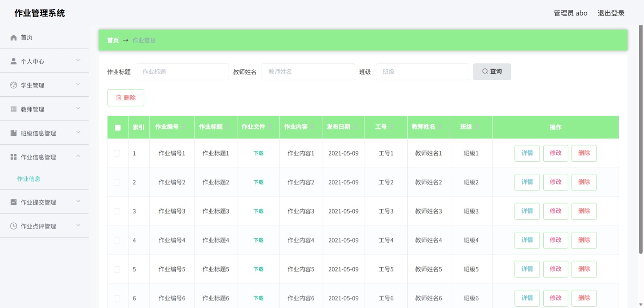Click the batch 删除 button above table

click(x=126, y=97)
